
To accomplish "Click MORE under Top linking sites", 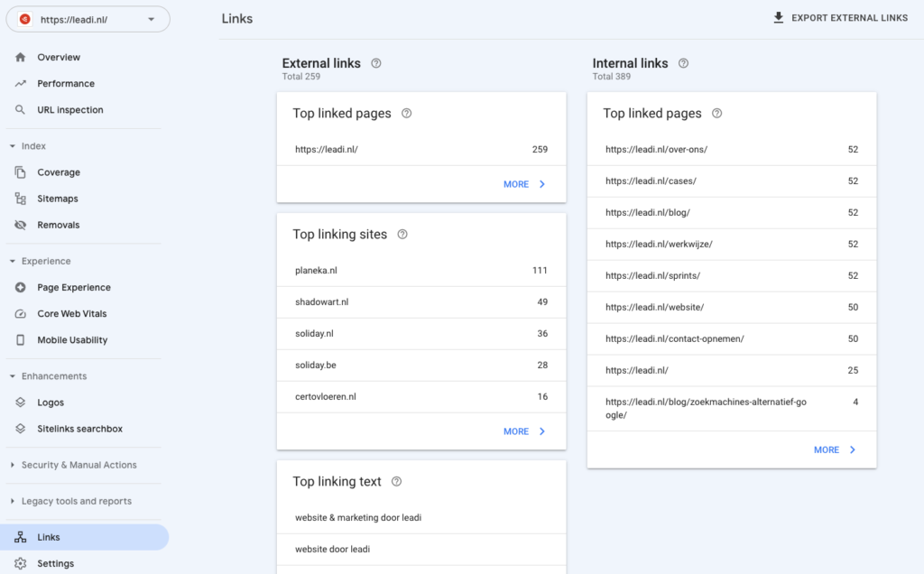I will [x=524, y=431].
